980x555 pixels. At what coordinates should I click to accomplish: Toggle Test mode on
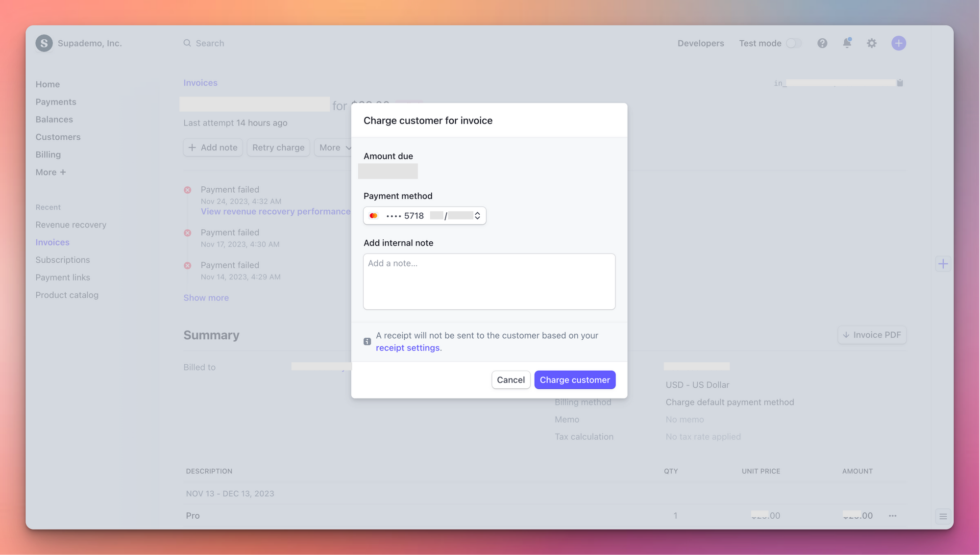tap(794, 43)
